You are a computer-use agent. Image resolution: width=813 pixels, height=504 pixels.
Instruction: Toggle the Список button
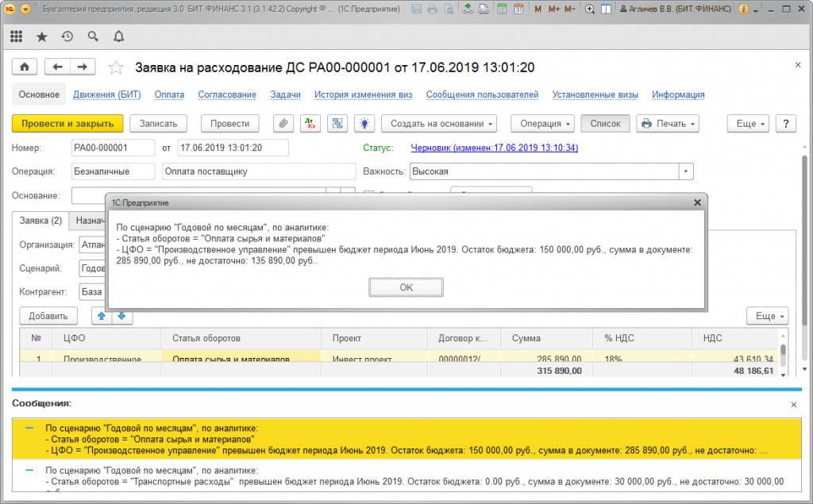click(605, 124)
